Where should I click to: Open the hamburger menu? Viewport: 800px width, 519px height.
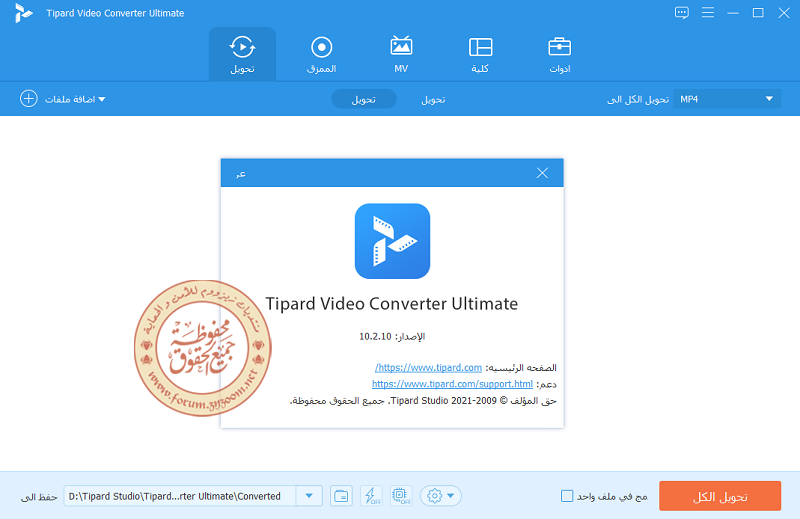[x=708, y=13]
